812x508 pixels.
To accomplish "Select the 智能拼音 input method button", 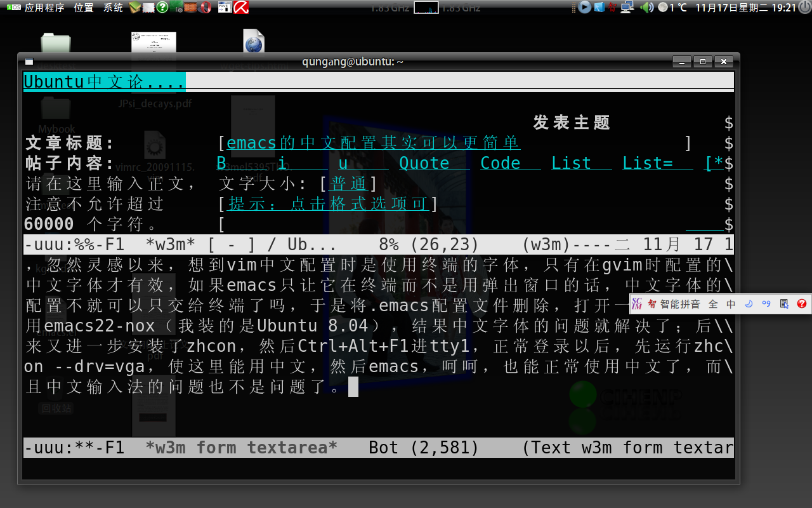I will point(674,304).
